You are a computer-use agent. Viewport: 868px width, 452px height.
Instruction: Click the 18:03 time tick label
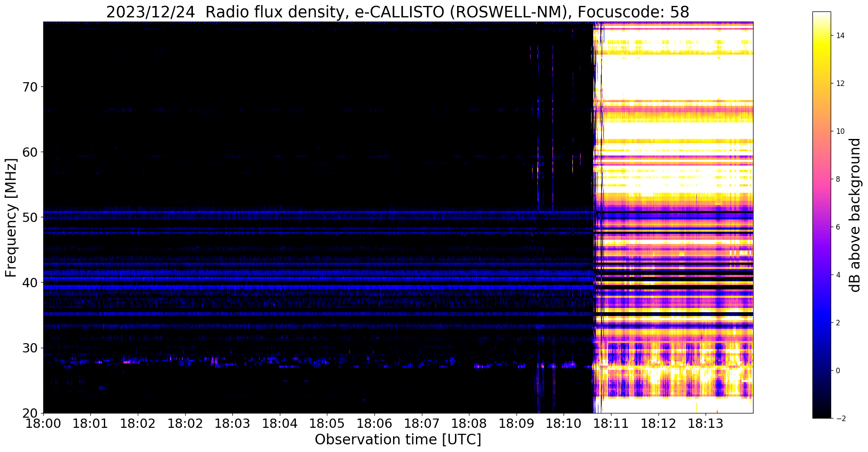[232, 423]
